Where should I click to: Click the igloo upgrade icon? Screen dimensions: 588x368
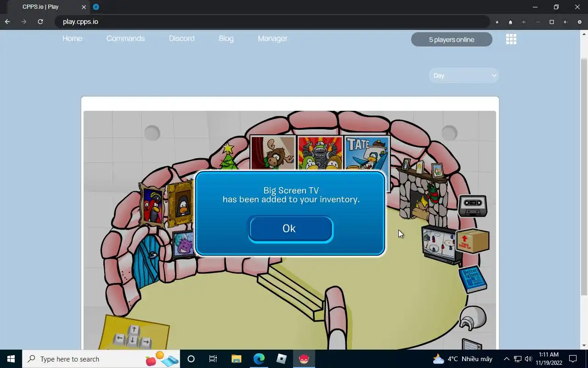[x=473, y=318]
